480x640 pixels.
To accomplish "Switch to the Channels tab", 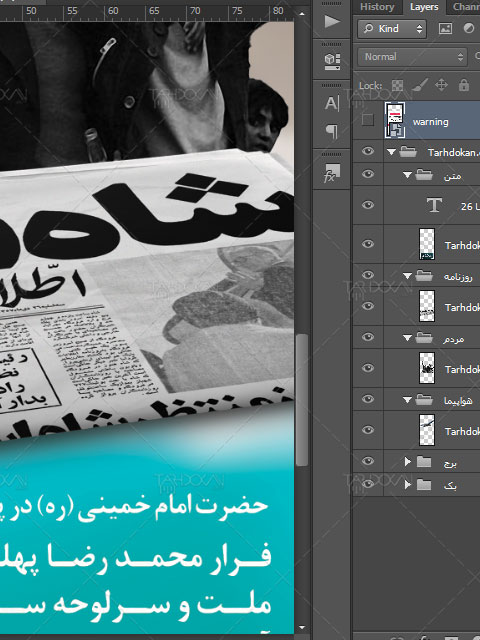I will click(466, 7).
